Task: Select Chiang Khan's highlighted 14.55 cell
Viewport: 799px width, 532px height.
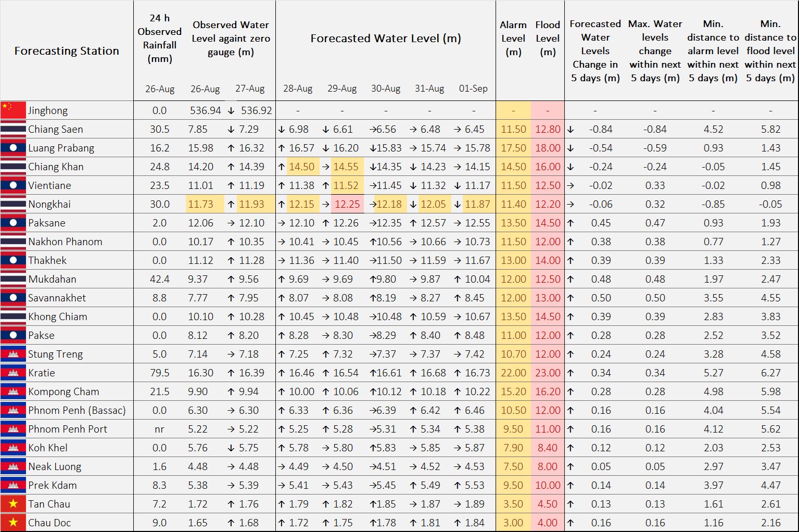Action: click(346, 167)
